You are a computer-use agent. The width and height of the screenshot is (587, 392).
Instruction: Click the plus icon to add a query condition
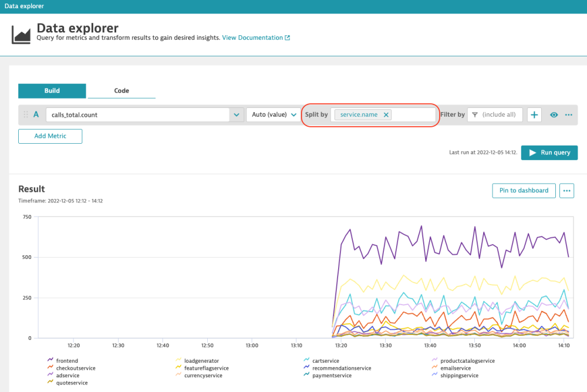tap(534, 114)
